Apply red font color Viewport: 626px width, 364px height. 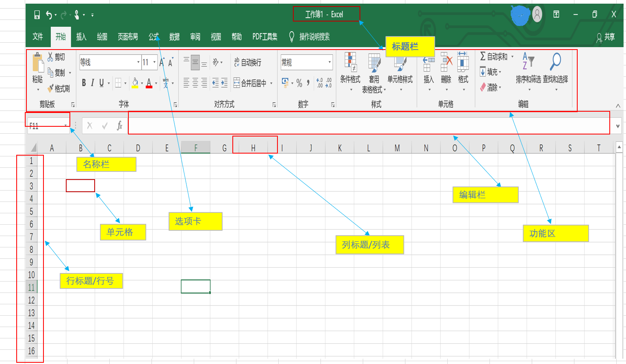click(149, 83)
